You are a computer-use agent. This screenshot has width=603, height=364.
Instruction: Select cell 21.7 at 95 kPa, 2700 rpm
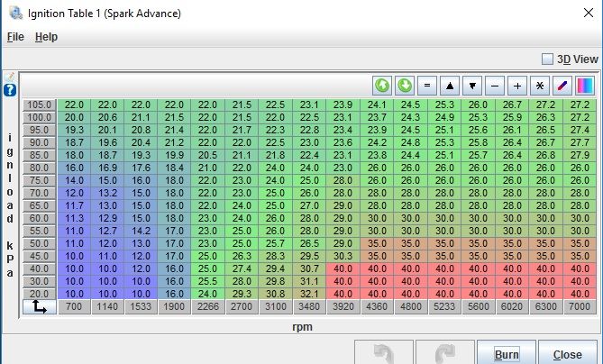point(242,130)
